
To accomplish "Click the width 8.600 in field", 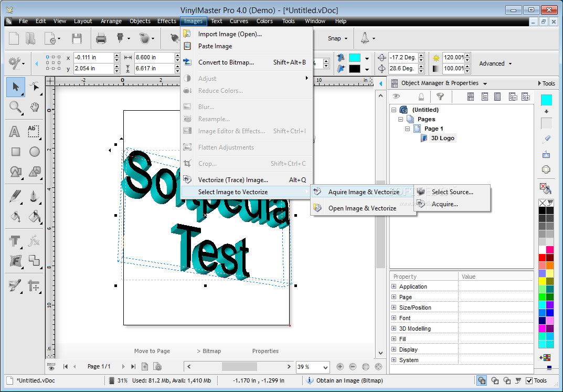I will 154,57.
